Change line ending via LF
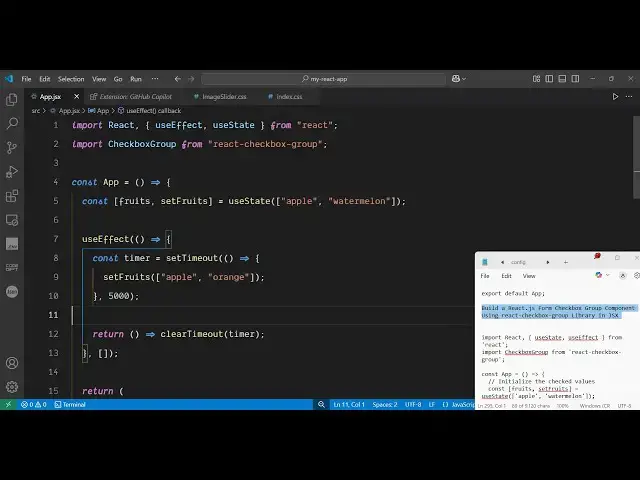This screenshot has height=480, width=640. point(431,404)
